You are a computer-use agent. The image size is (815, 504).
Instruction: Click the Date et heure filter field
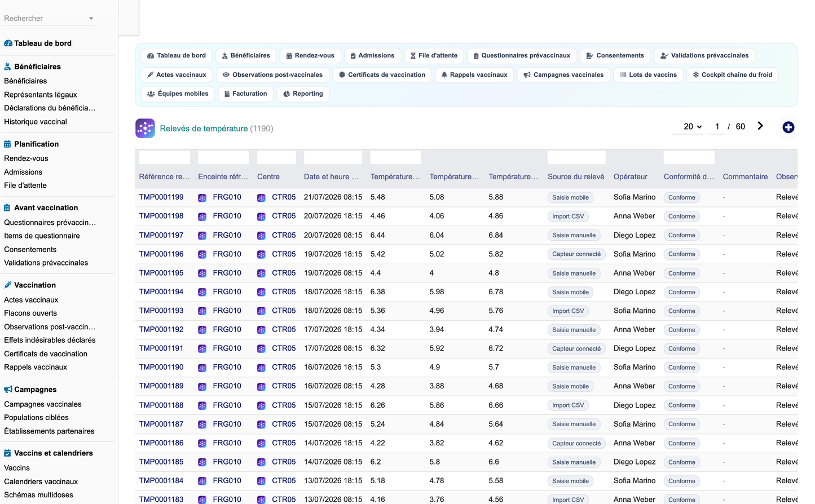click(333, 158)
